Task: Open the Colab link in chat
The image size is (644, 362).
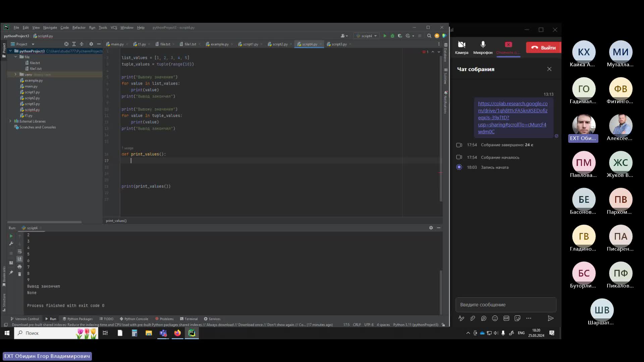Action: (513, 118)
